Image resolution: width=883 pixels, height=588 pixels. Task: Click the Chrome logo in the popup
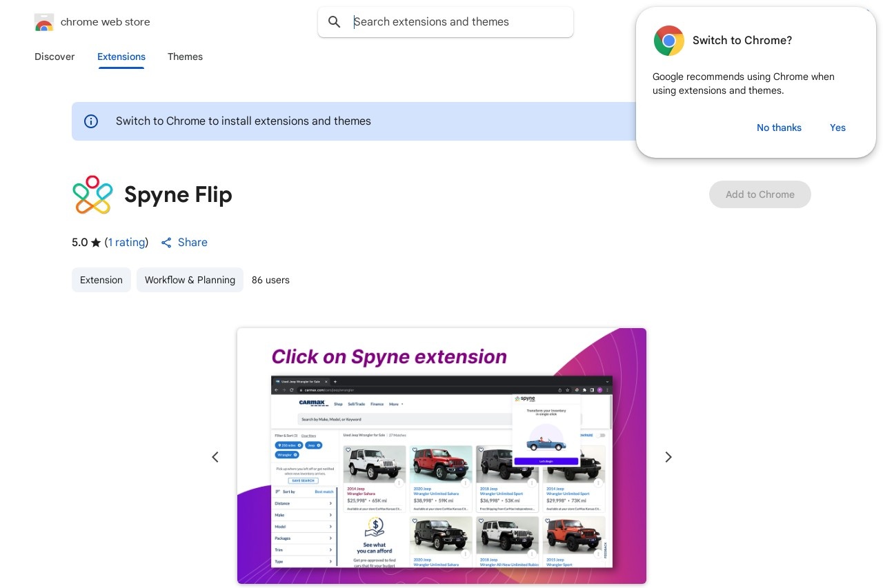669,41
